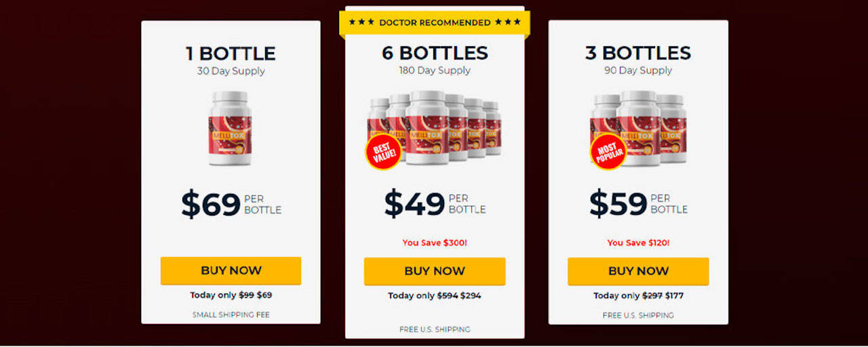Click the You Save $120! text

(638, 243)
